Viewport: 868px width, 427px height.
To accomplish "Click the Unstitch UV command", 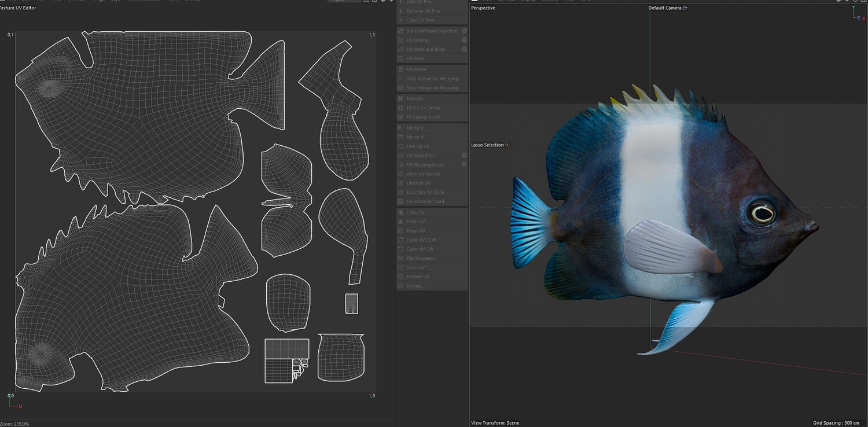I will pyautogui.click(x=432, y=183).
